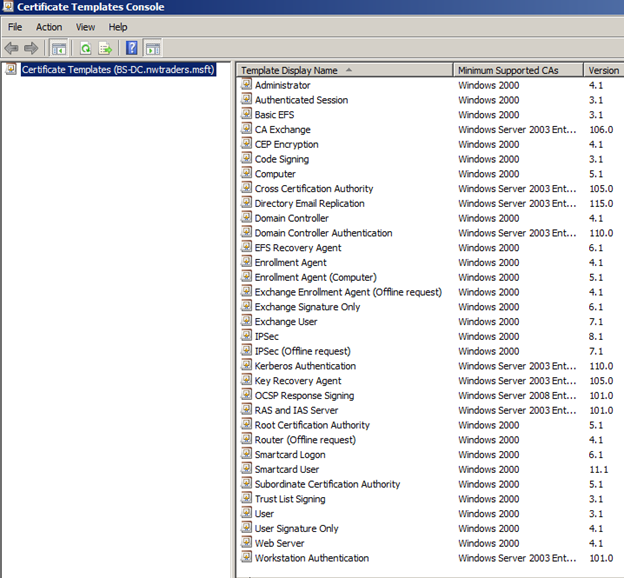Click version 106.0 in CA Exchange row

tap(601, 130)
